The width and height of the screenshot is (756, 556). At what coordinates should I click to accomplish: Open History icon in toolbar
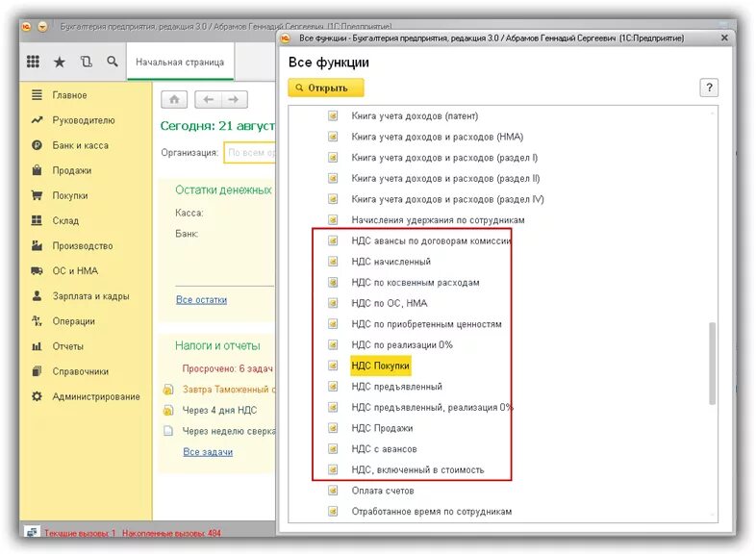pos(87,62)
